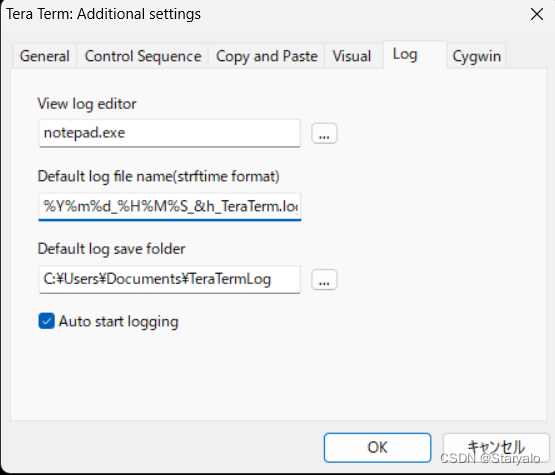Open the Cygwin tab

(476, 56)
